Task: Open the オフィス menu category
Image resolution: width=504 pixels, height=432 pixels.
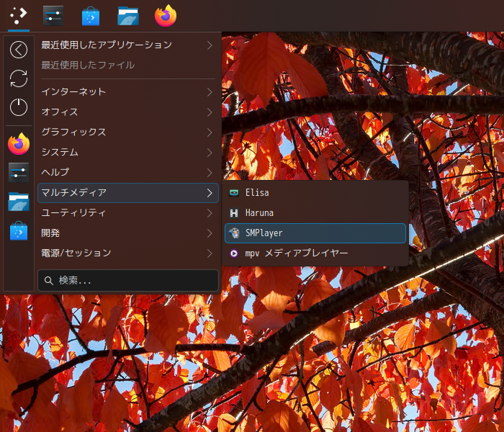Action: pos(128,112)
